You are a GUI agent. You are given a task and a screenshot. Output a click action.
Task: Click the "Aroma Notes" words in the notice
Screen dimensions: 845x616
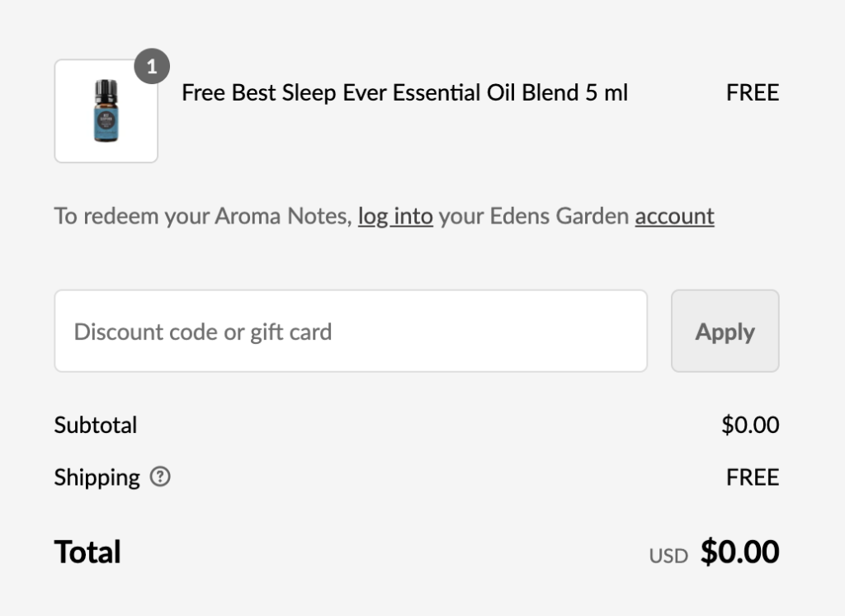point(282,216)
